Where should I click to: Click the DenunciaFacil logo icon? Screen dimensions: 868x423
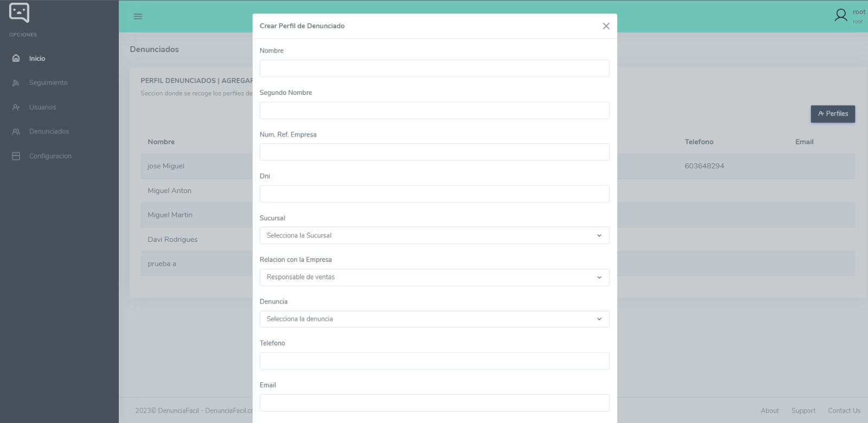[x=20, y=12]
